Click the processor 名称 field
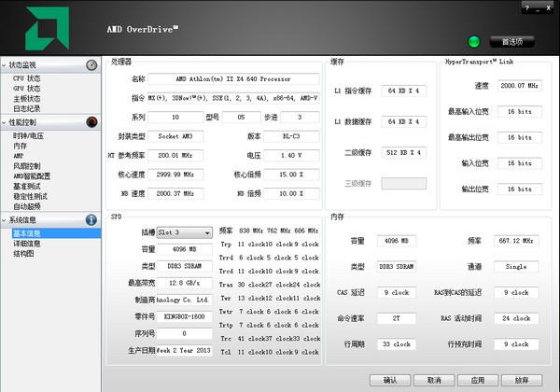560x392 pixels. pyautogui.click(x=233, y=79)
